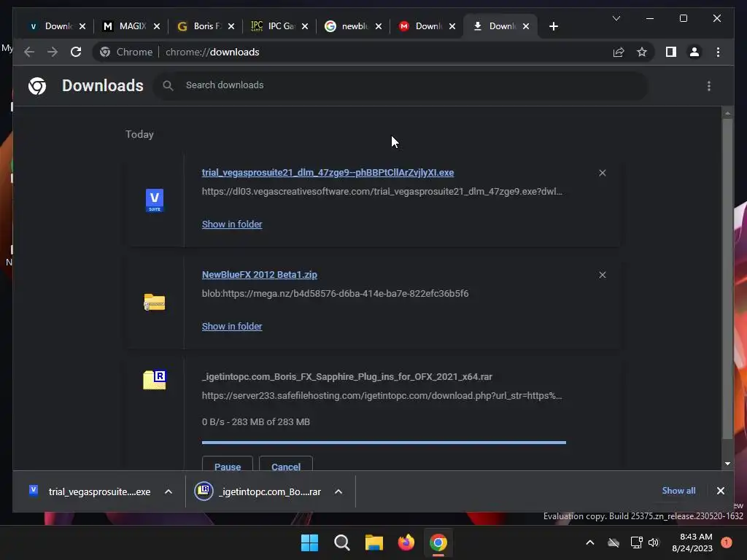
Task: Click the downloads page vertical scrollbar thumb
Action: pyautogui.click(x=727, y=279)
